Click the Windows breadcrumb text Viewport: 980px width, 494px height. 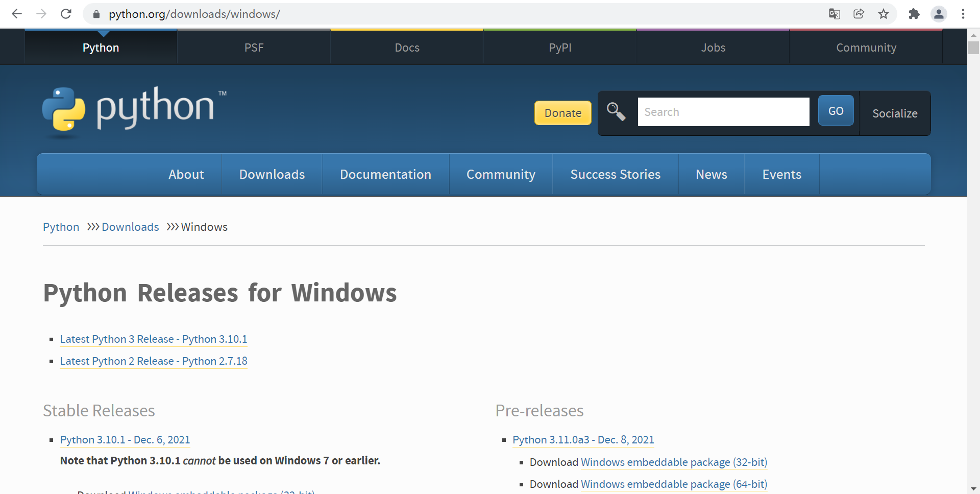(204, 227)
